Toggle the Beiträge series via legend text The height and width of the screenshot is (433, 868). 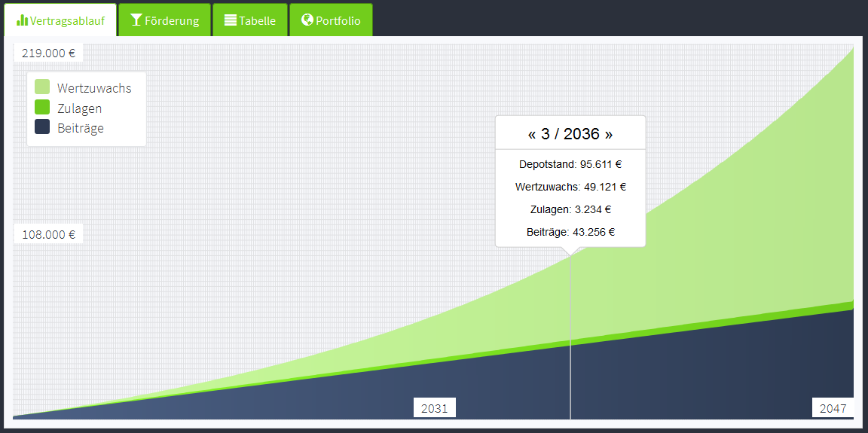coord(81,128)
